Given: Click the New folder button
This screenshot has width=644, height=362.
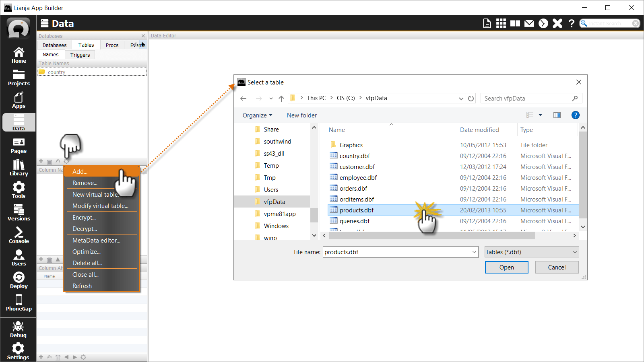Looking at the screenshot, I should tap(301, 115).
